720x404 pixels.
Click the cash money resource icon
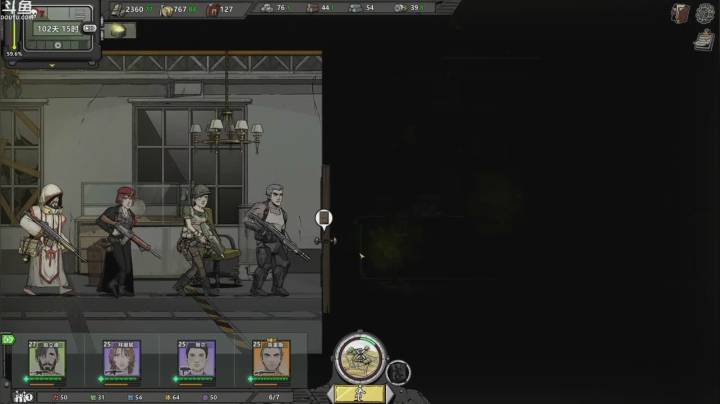(x=118, y=10)
